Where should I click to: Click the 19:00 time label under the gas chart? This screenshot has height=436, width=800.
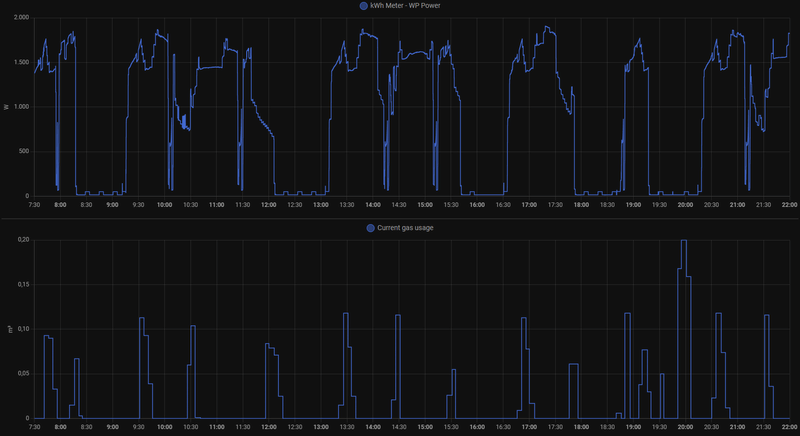[x=633, y=427]
